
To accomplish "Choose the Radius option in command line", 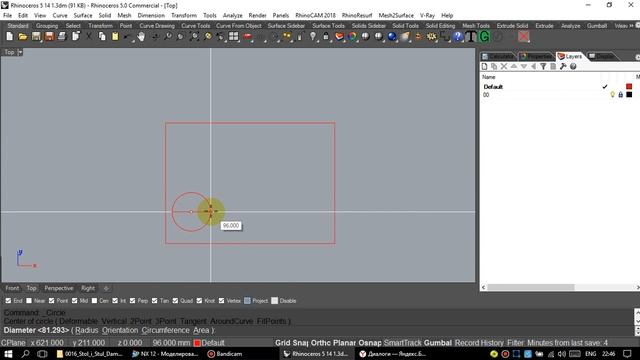I will coord(87,330).
